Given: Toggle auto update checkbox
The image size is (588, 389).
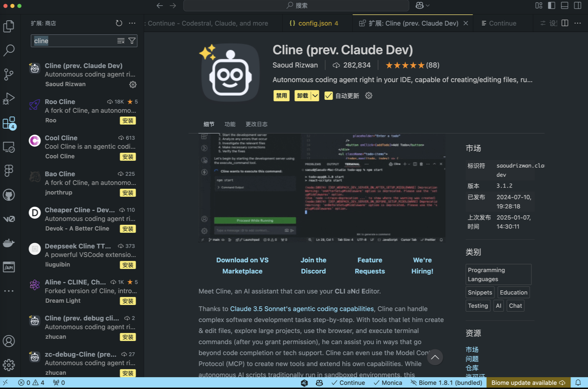Looking at the screenshot, I should (x=328, y=96).
